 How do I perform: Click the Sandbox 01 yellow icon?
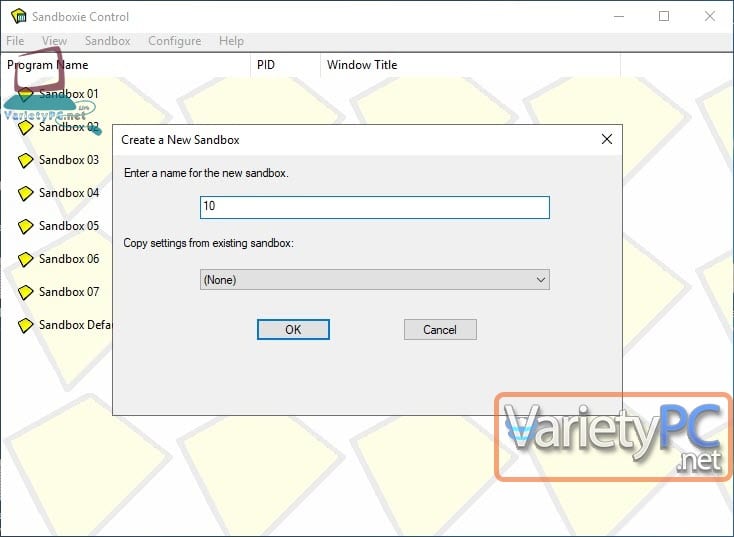[x=25, y=94]
